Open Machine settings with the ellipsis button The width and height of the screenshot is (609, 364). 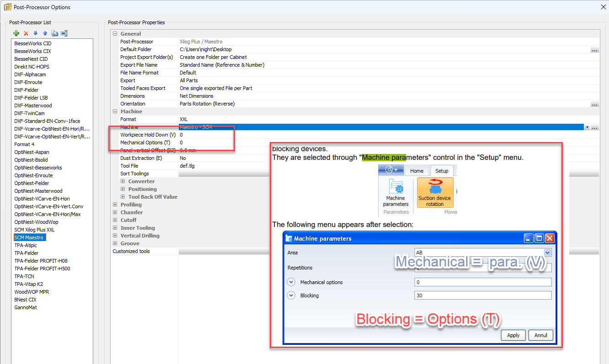coord(594,127)
